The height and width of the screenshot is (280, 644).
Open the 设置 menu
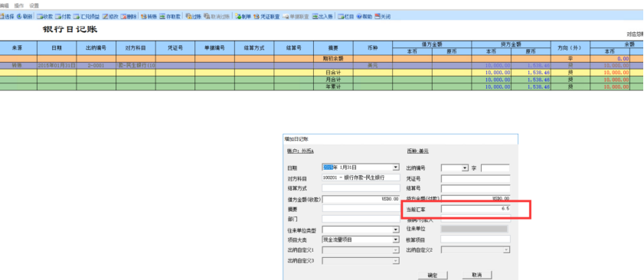pyautogui.click(x=34, y=6)
